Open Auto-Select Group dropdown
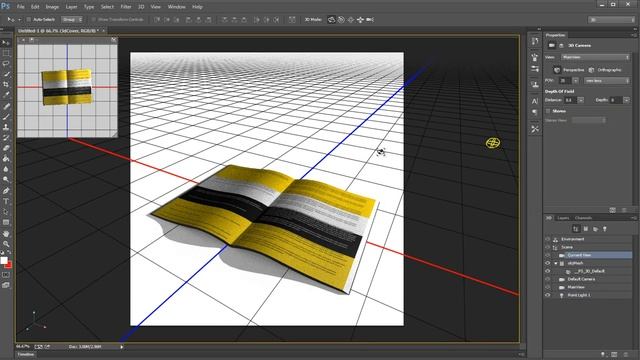Image resolution: width=640 pixels, height=360 pixels. (72, 20)
